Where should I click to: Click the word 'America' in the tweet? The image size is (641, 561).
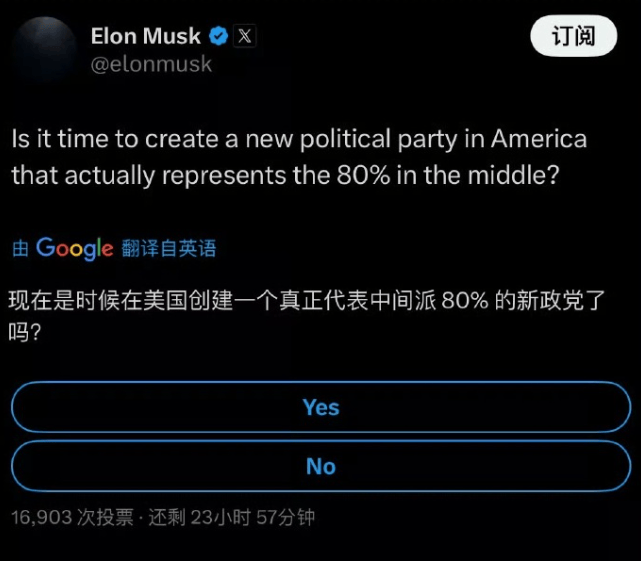pyautogui.click(x=539, y=139)
